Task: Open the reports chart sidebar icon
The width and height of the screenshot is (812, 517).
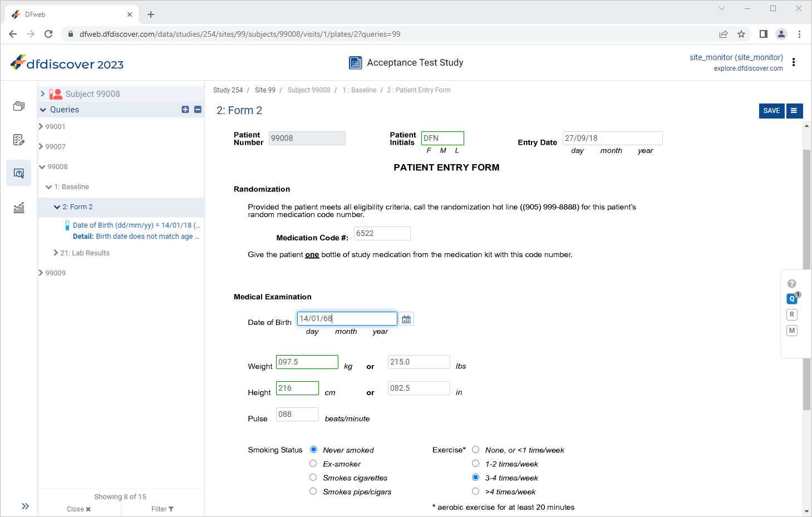Action: coord(19,208)
